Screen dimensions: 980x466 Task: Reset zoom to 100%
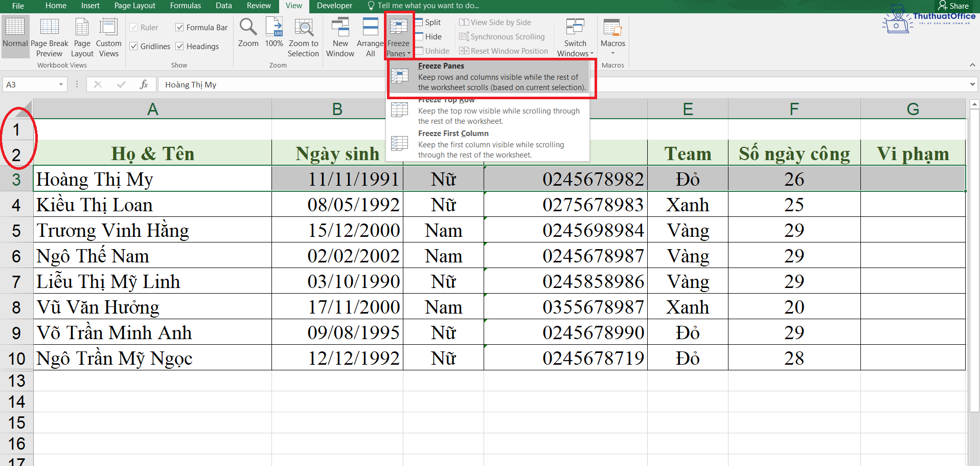tap(274, 36)
